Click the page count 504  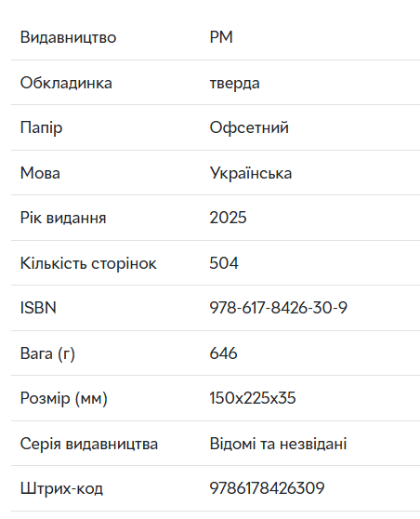point(224,263)
